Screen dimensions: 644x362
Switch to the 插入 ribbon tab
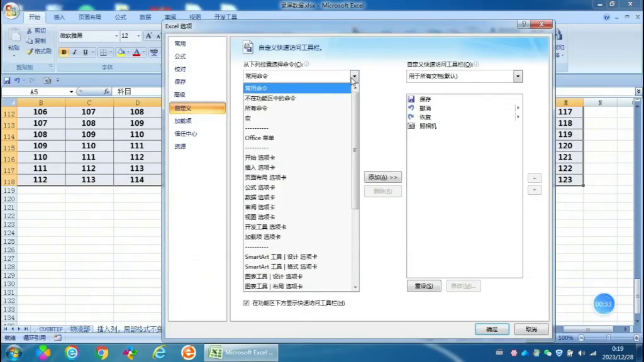59,17
